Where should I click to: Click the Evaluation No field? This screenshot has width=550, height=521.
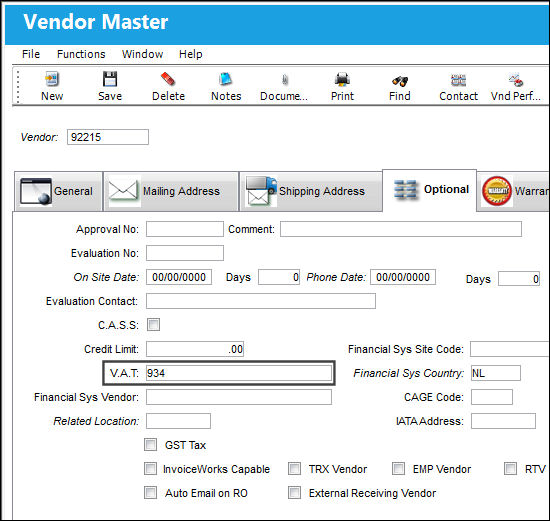click(185, 253)
